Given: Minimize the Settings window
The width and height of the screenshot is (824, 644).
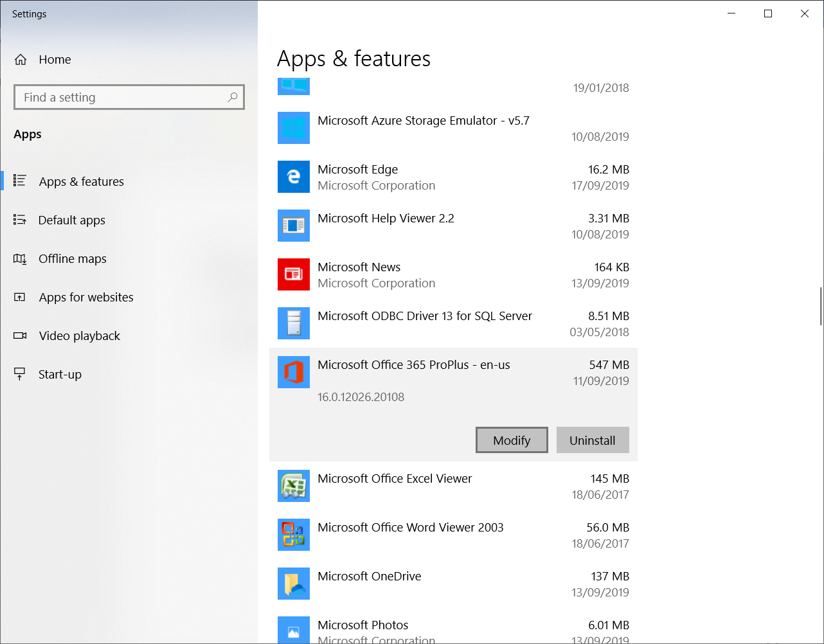Looking at the screenshot, I should [x=731, y=13].
